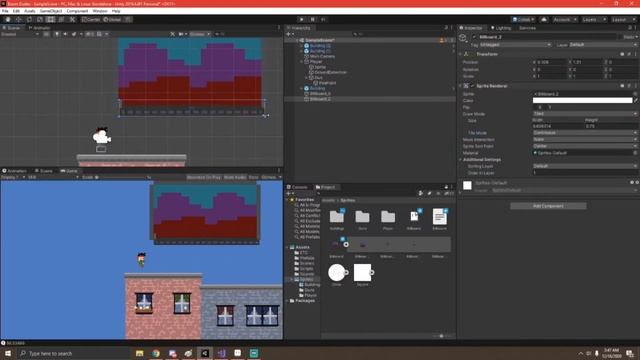
Task: Open the Collab dropdown
Action: [524, 19]
